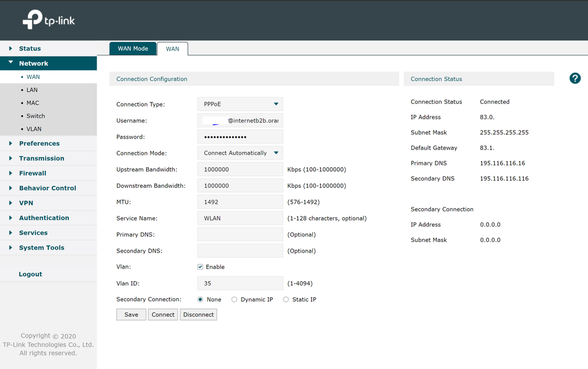Expand the Firewall menu section
This screenshot has height=369, width=588.
(x=32, y=173)
